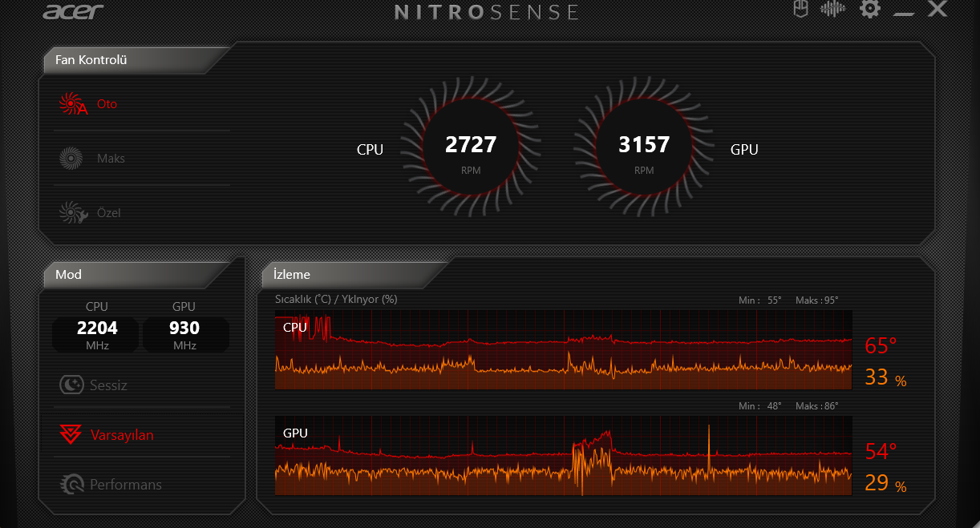Click the CPU temperature and load graph

click(x=564, y=350)
